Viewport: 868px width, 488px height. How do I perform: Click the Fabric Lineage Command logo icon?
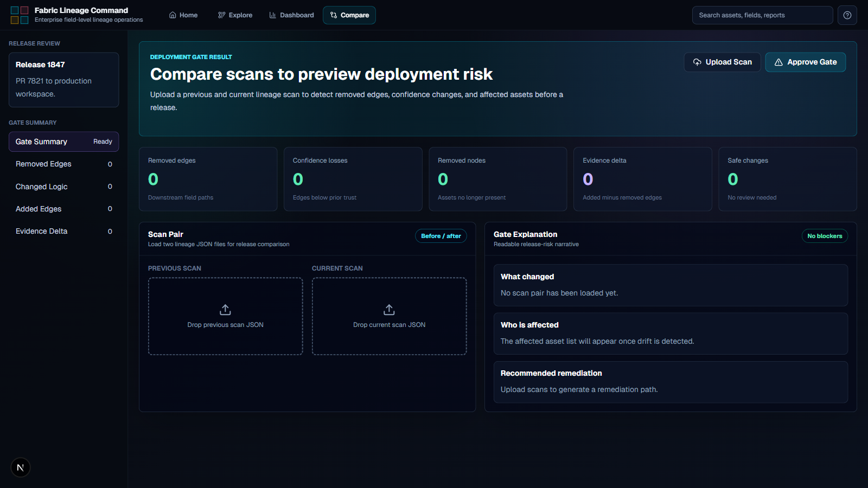click(20, 15)
